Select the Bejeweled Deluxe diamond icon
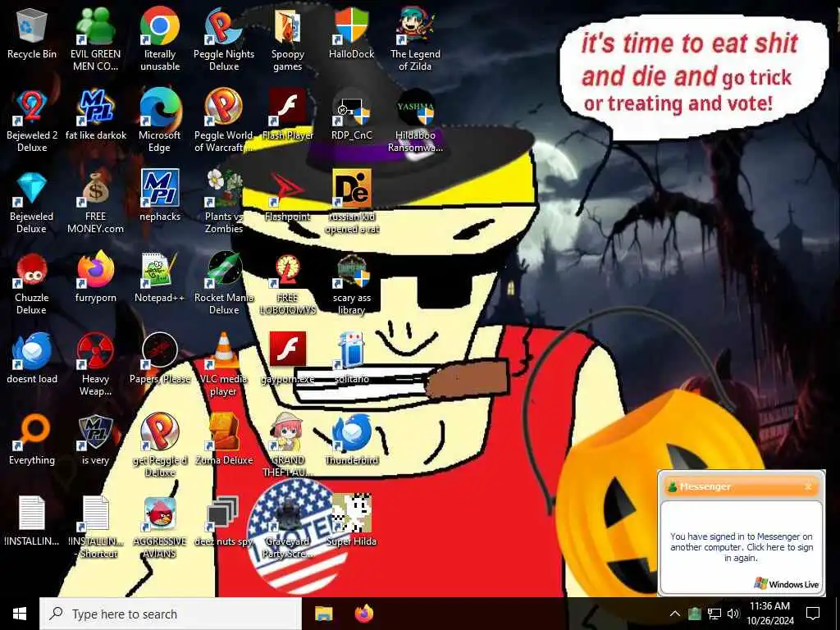 coord(32,189)
